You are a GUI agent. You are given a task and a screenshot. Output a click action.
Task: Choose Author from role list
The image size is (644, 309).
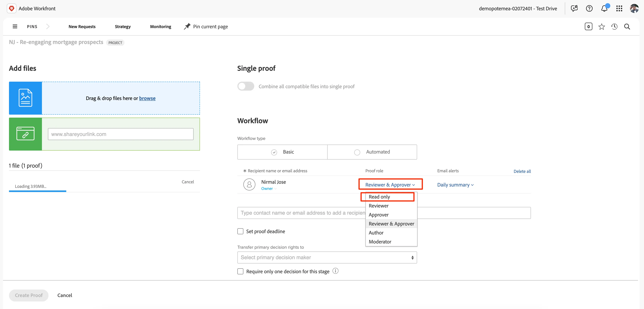(x=391, y=233)
